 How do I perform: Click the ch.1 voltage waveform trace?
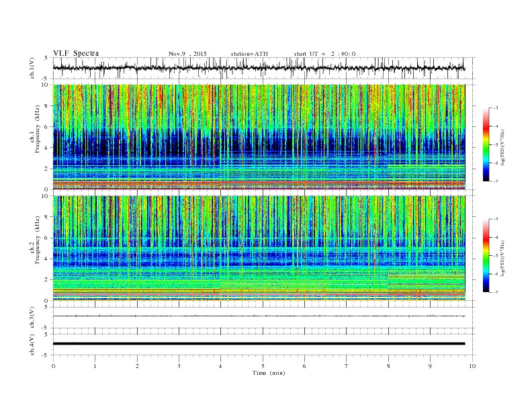pyautogui.click(x=259, y=68)
